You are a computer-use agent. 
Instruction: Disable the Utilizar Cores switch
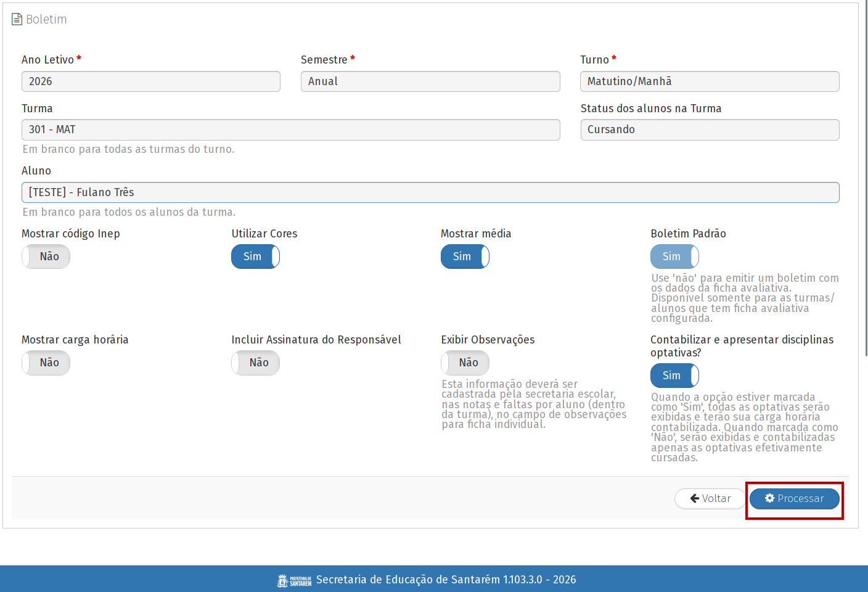(255, 257)
